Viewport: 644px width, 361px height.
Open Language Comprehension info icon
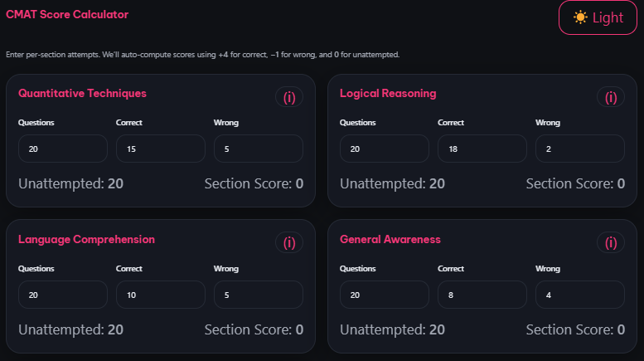point(289,243)
